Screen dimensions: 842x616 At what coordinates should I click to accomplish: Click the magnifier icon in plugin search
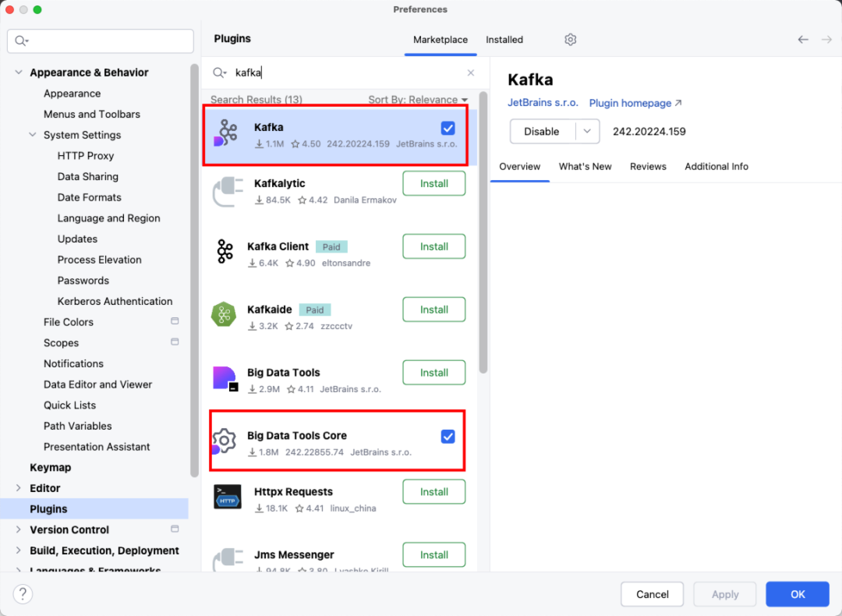point(219,73)
